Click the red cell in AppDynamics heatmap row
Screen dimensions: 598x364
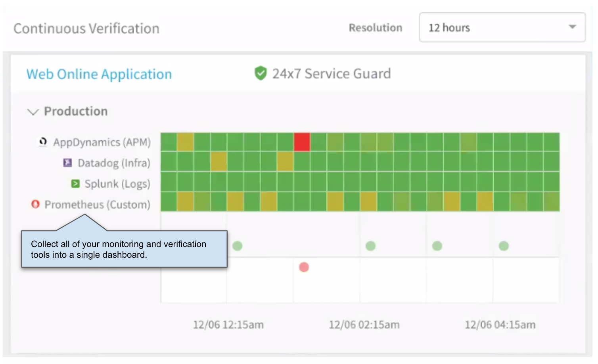(302, 142)
